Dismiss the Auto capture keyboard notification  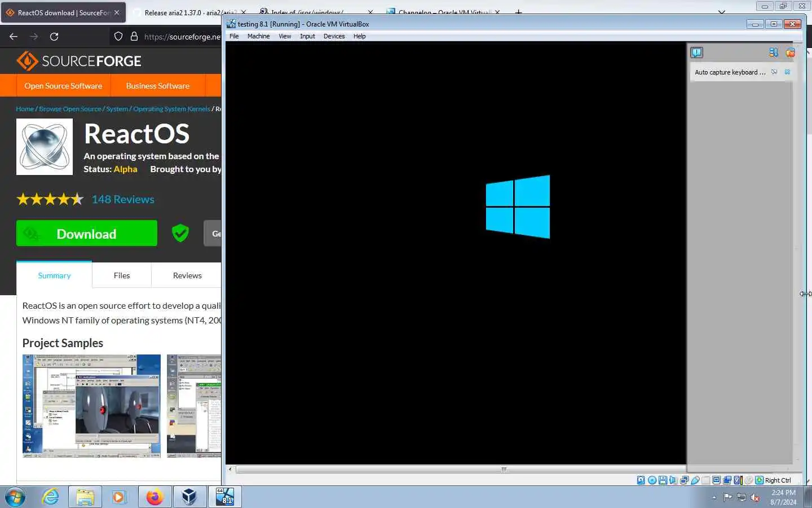click(x=787, y=72)
